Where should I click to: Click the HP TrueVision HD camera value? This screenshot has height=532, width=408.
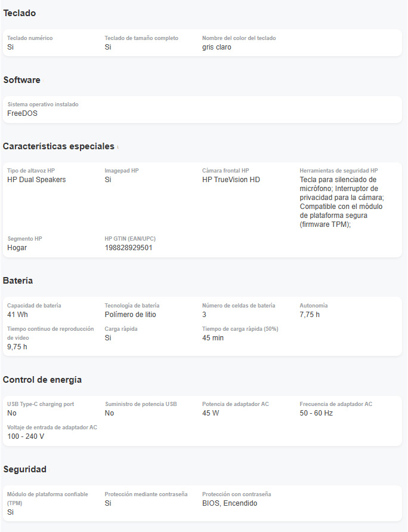231,180
